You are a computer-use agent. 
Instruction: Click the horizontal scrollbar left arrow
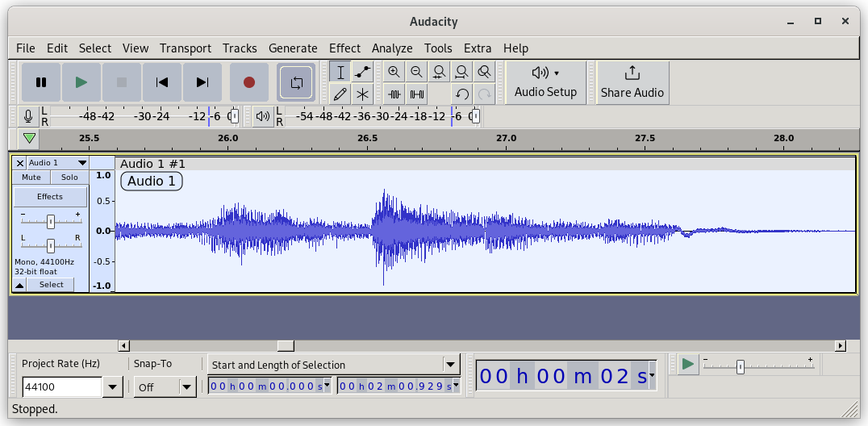coord(124,345)
